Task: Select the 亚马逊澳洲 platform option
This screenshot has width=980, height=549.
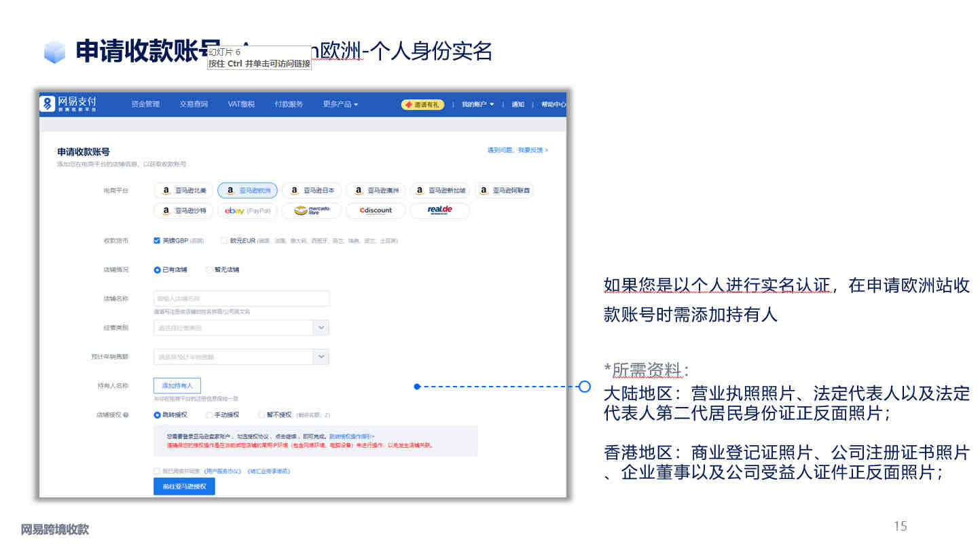Action: click(x=376, y=191)
